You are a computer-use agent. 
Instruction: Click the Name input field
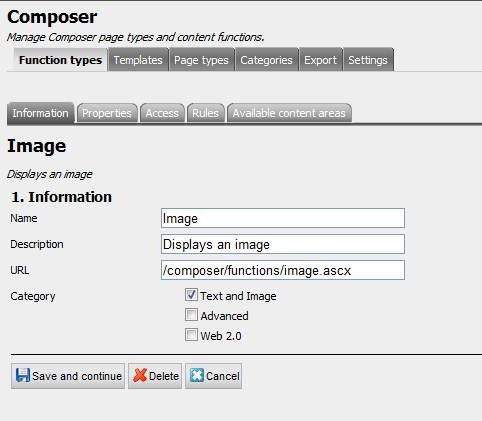(x=283, y=218)
